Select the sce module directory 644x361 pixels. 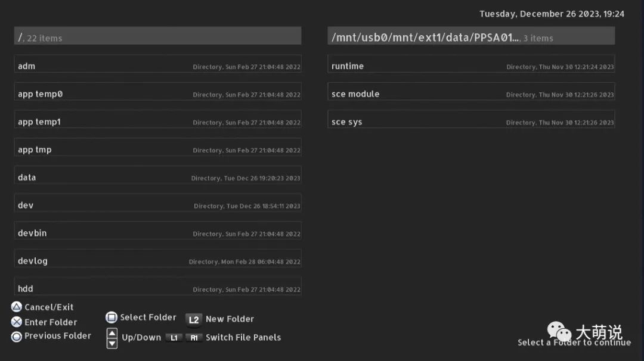pos(471,94)
